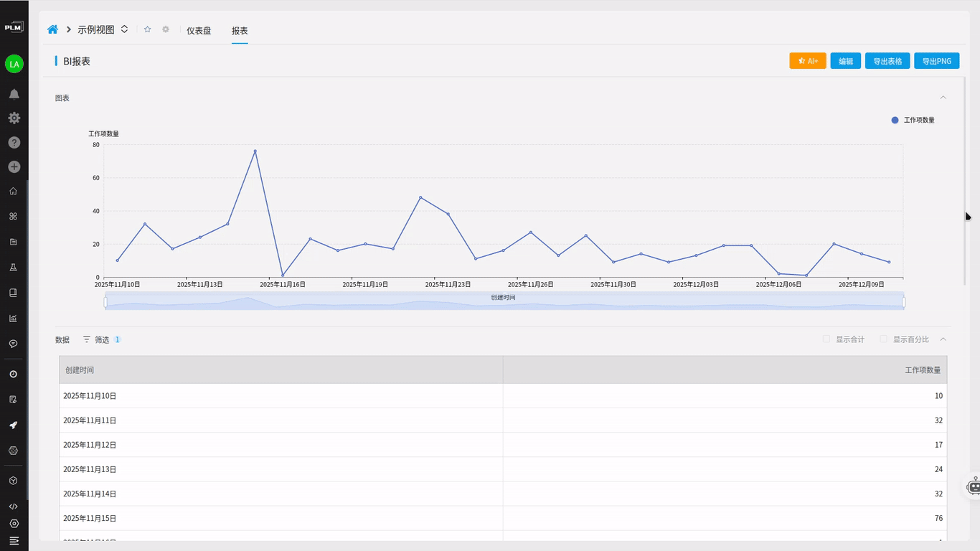Open settings gear in sidebar
This screenshot has width=980, height=551.
coord(14,118)
